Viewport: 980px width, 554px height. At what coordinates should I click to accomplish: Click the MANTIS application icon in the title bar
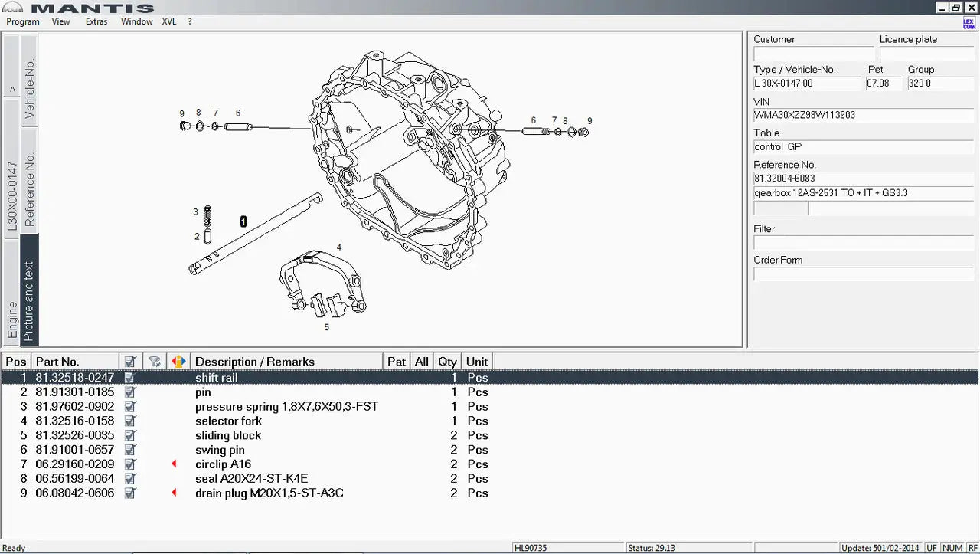point(11,8)
